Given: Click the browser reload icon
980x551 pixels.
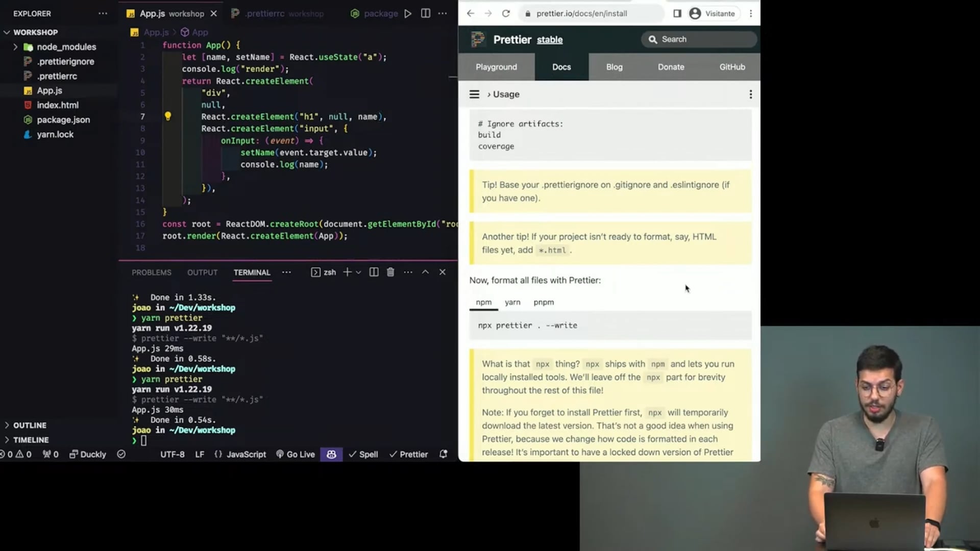Looking at the screenshot, I should pos(505,14).
